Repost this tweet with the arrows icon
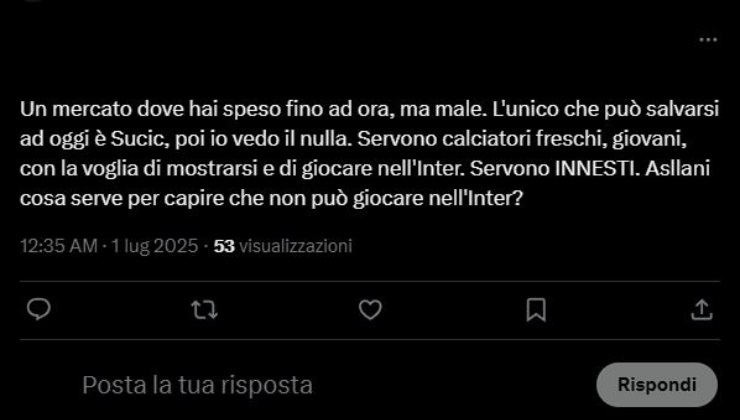Screen dimensions: 740x420 tap(204, 310)
